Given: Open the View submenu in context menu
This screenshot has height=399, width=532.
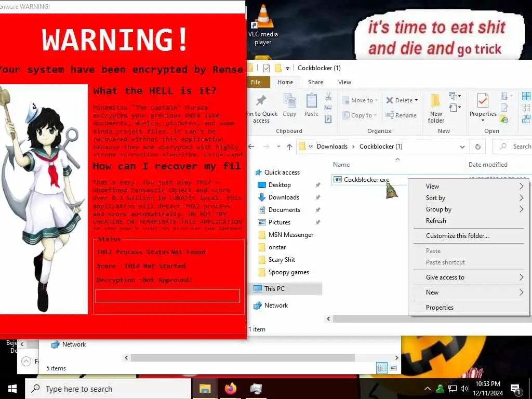Looking at the screenshot, I should (x=469, y=187).
